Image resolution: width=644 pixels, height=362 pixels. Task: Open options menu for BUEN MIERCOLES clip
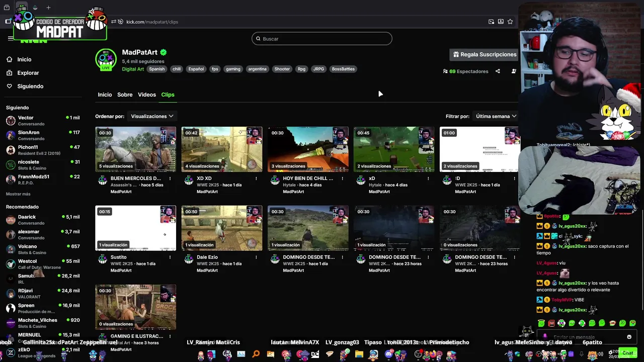click(170, 178)
